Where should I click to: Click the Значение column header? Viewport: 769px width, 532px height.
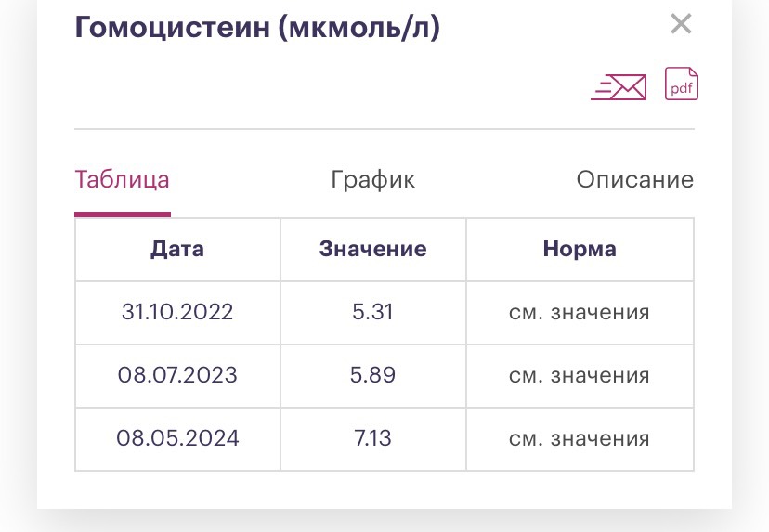click(x=372, y=249)
